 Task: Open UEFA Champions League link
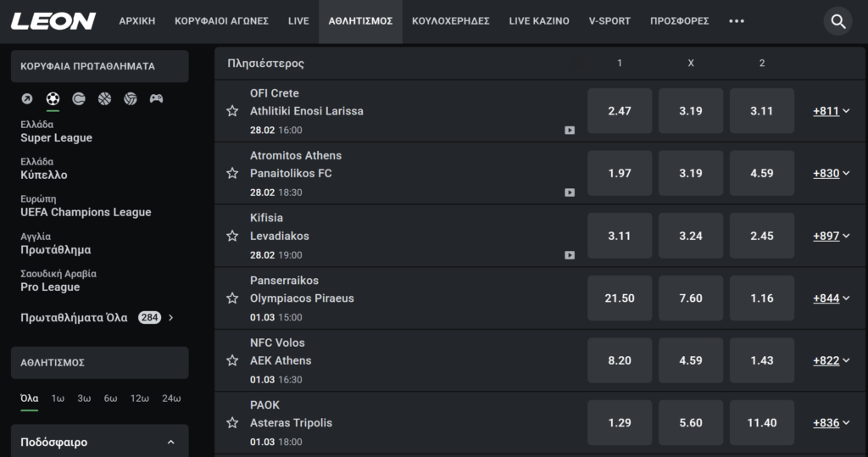(x=86, y=212)
